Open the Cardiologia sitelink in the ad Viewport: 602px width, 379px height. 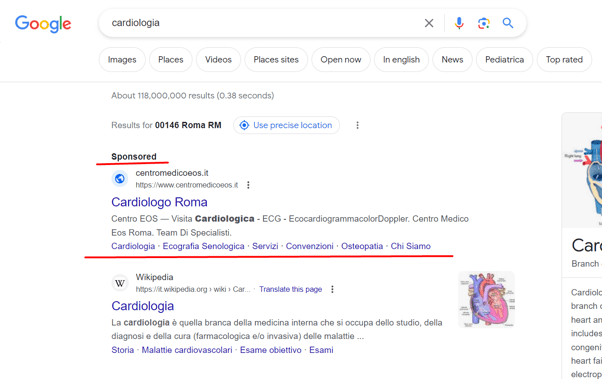(133, 246)
